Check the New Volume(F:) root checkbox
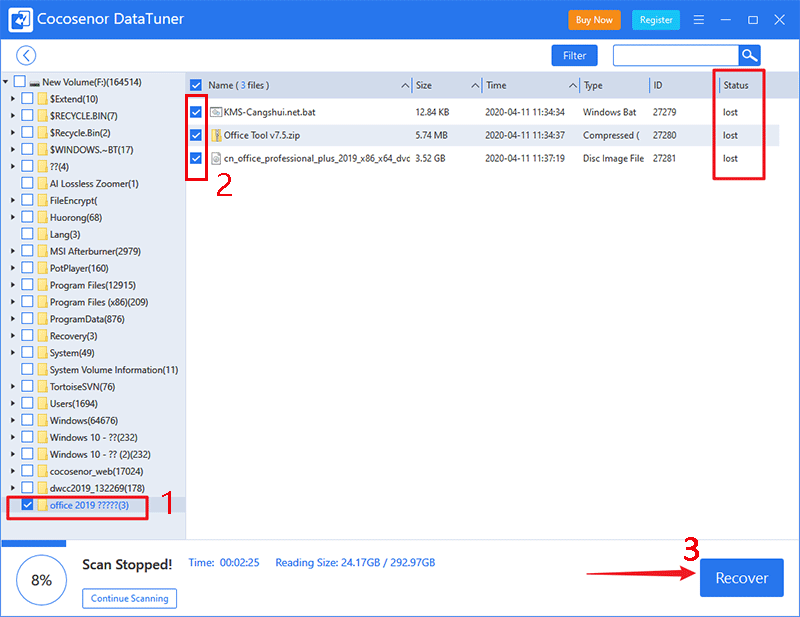800x617 pixels. [x=20, y=82]
